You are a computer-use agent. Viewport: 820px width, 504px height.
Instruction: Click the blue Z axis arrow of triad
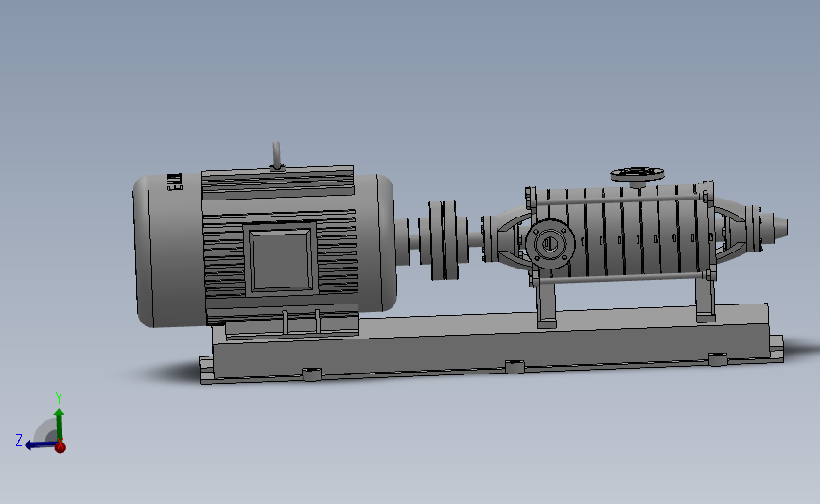41,445
